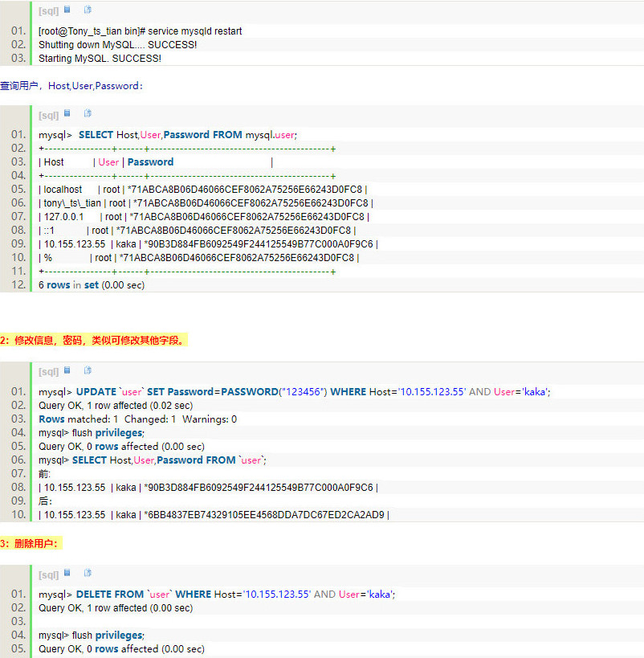Click view-plain icon above the service mysqld restart code

coord(67,10)
